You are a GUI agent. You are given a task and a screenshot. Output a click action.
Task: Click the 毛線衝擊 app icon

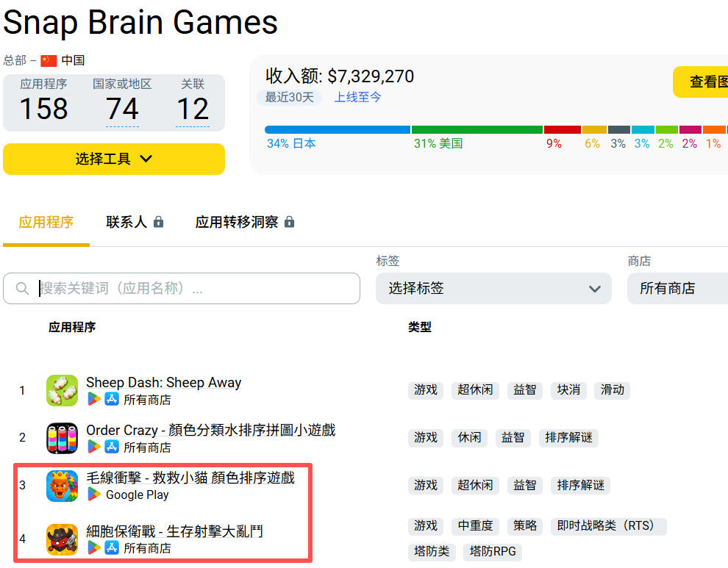tap(62, 486)
